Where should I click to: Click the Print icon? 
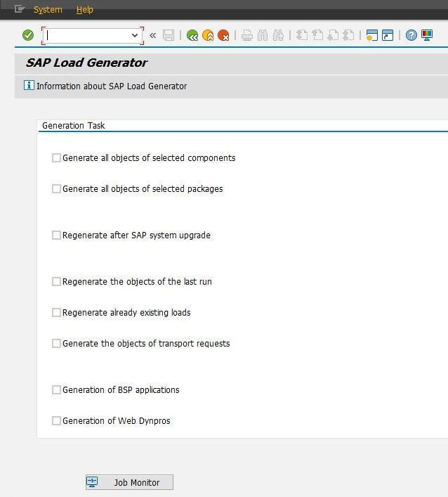pyautogui.click(x=247, y=35)
